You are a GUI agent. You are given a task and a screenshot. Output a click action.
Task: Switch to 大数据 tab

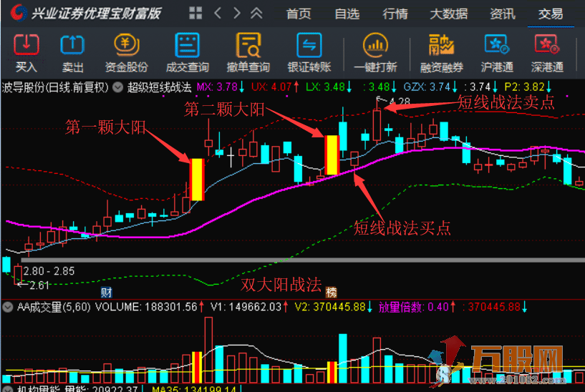click(449, 14)
